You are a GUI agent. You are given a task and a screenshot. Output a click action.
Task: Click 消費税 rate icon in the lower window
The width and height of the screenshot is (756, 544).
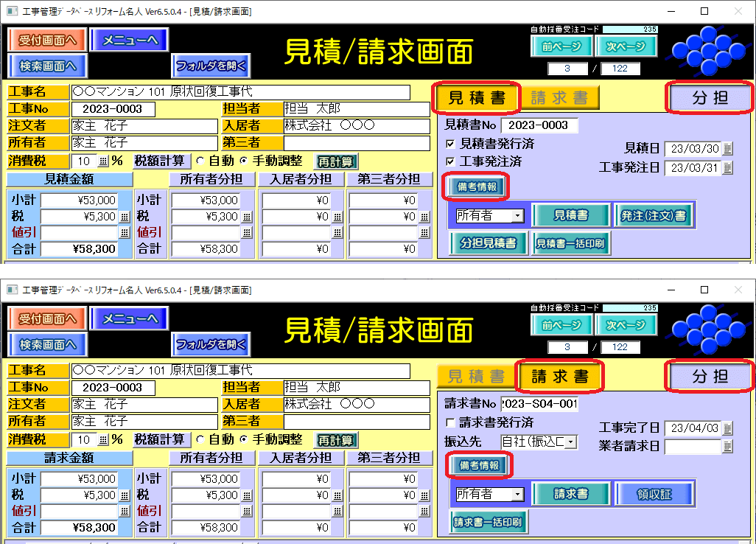tap(102, 440)
